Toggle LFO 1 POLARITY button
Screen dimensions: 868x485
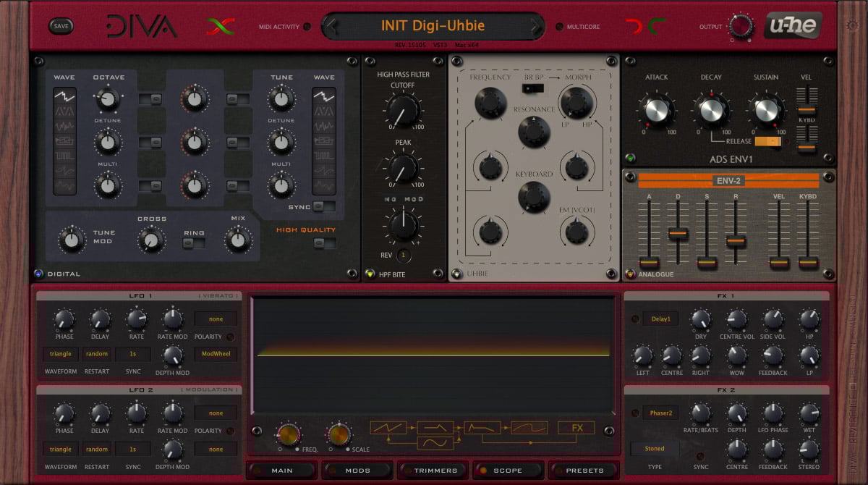[231, 337]
